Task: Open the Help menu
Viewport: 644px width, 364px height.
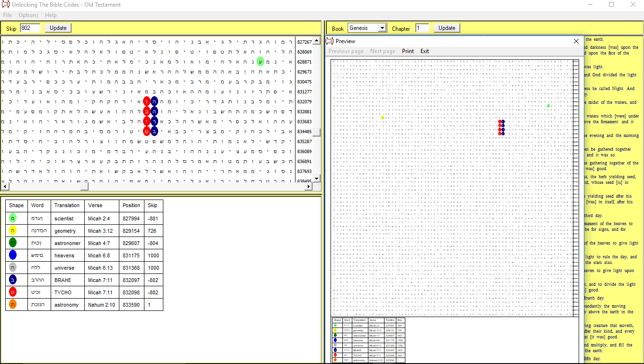Action: pos(51,15)
